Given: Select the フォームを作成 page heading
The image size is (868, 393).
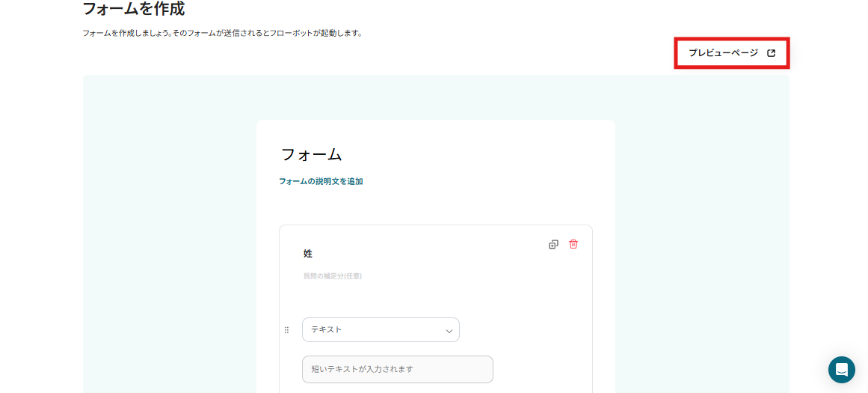Looking at the screenshot, I should click(x=133, y=9).
